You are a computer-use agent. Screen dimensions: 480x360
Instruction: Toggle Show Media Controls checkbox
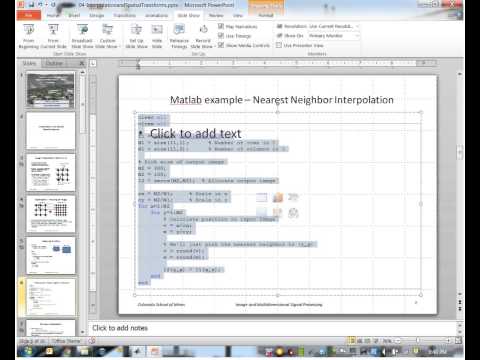(x=221, y=45)
